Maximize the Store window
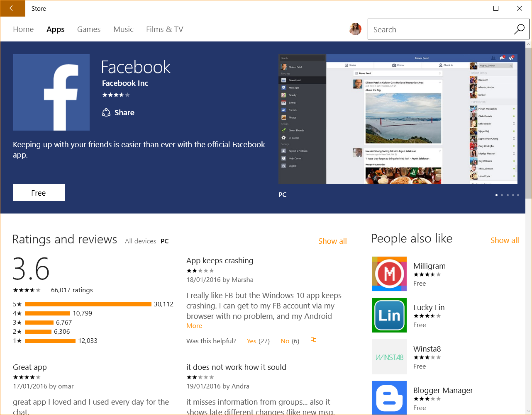Viewport: 532px width, 415px height. click(x=495, y=8)
